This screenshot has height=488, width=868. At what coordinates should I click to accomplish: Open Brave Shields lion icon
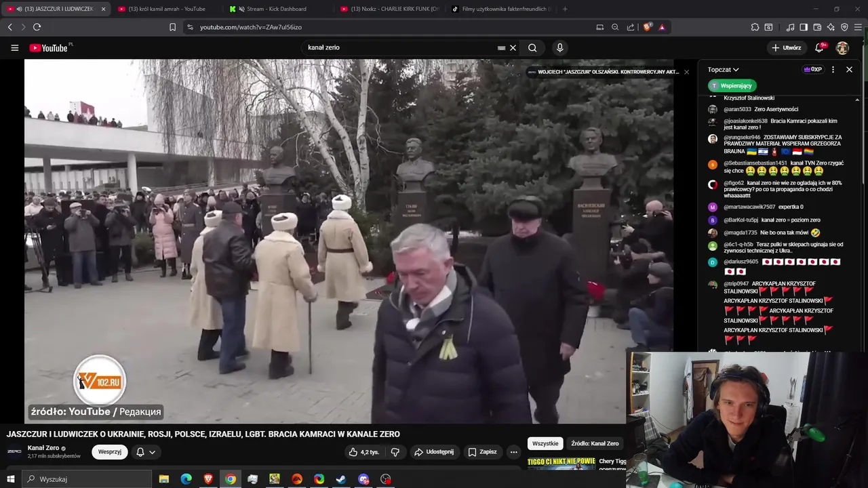pos(647,27)
